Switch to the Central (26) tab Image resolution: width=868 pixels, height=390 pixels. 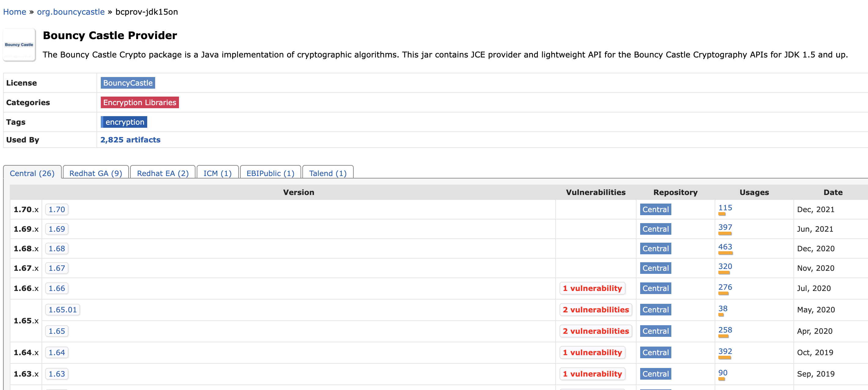(32, 173)
